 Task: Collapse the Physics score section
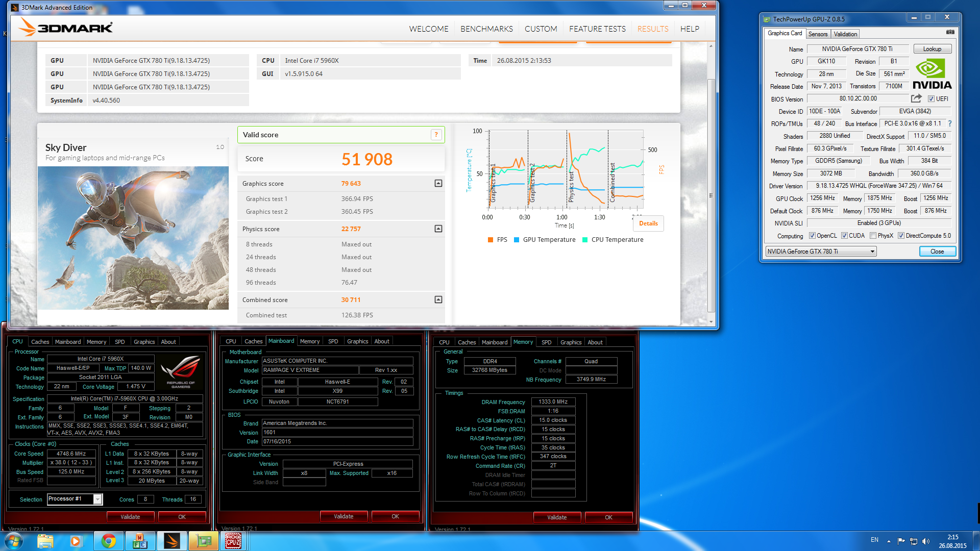click(438, 229)
